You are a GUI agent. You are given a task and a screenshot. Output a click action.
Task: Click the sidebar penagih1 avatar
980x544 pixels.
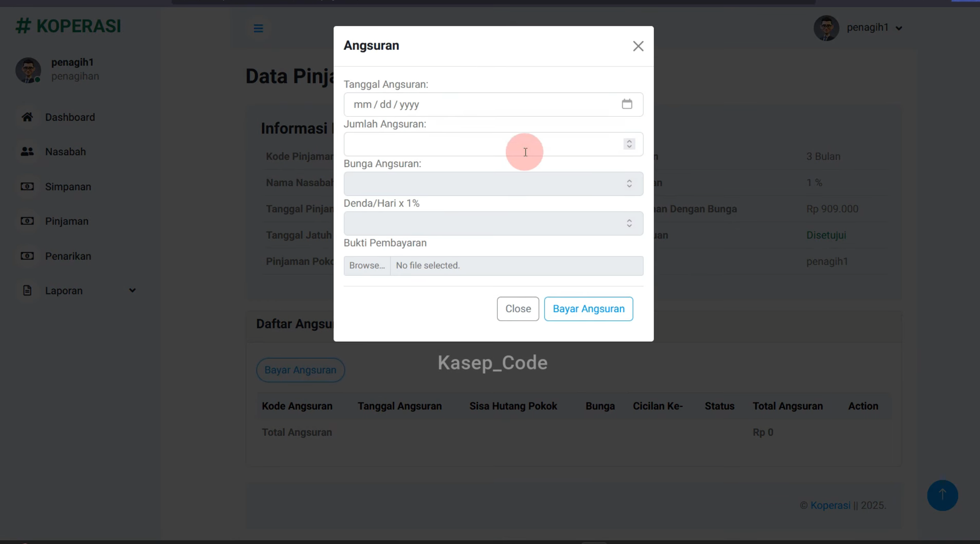pos(28,70)
